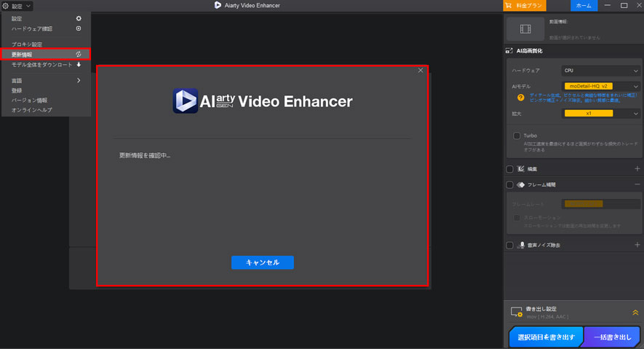The image size is (644, 349).
Task: Open オンラインヘルプ menu entry
Action: point(46,110)
